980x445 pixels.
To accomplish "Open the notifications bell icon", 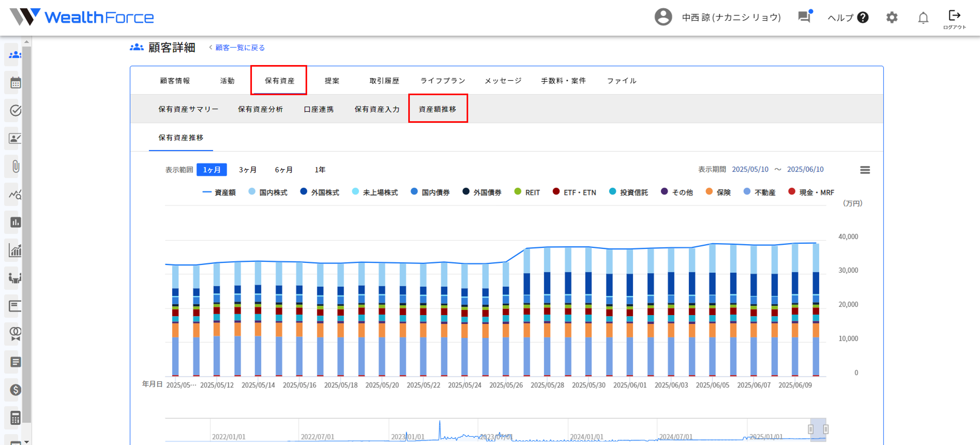I will pos(923,18).
